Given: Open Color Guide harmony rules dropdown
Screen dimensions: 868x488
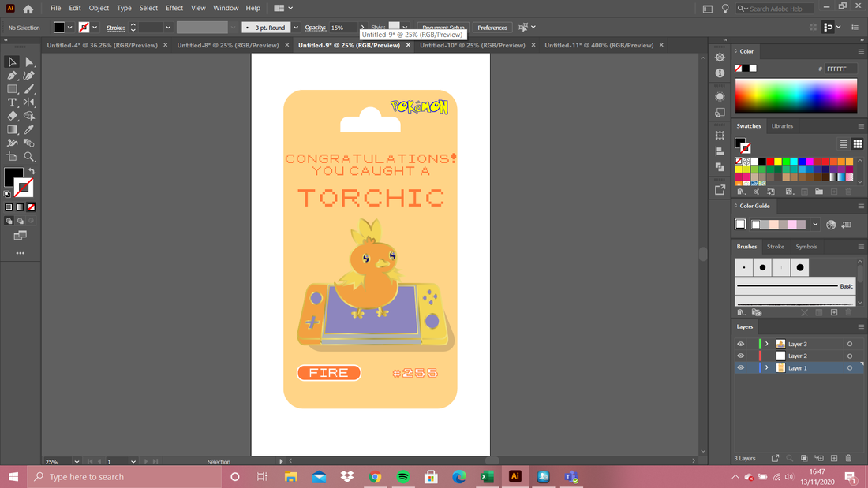Looking at the screenshot, I should (815, 225).
